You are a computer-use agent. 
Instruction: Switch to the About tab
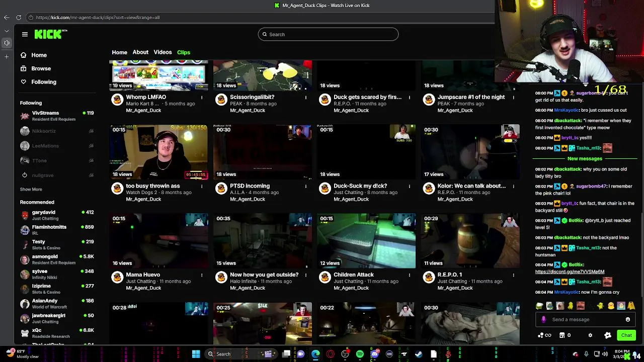click(140, 52)
